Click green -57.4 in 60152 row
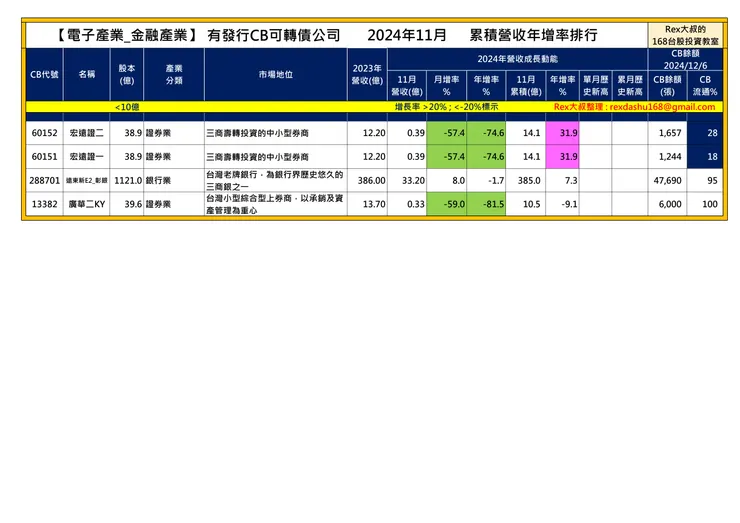Image resolution: width=740 pixels, height=523 pixels. (x=446, y=133)
